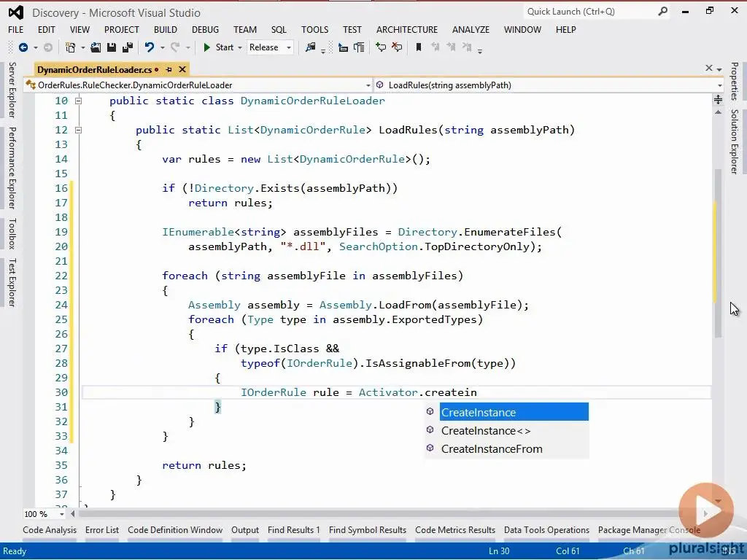This screenshot has width=747, height=560.
Task: Expand the LoadRules member navigation dropdown
Action: pyautogui.click(x=719, y=85)
